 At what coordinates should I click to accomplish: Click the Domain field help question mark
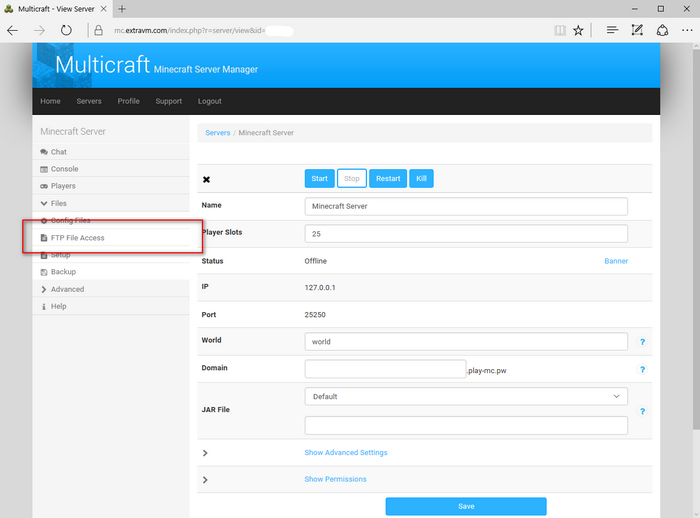tap(642, 369)
